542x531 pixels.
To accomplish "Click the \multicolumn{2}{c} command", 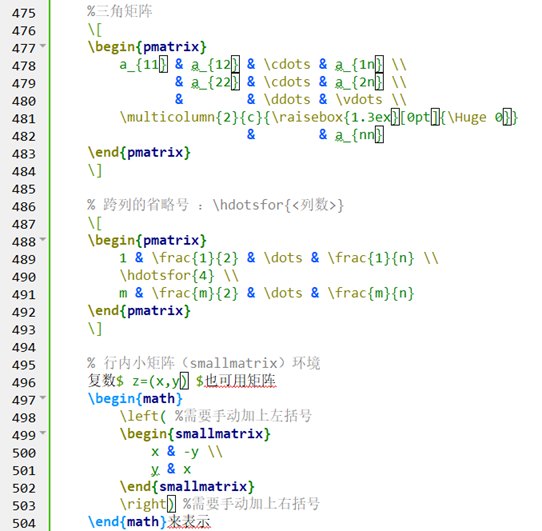I will tap(191, 118).
